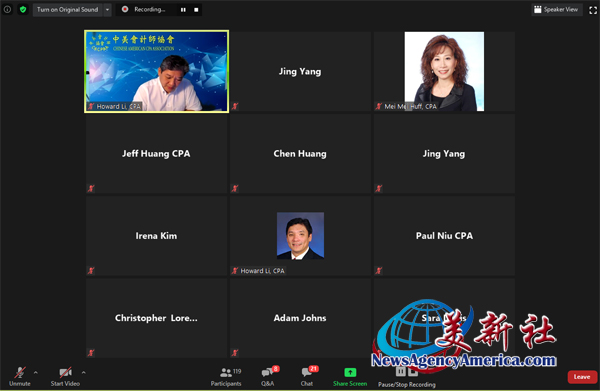Click the meeting info icon
The width and height of the screenshot is (600, 391).
(7, 10)
